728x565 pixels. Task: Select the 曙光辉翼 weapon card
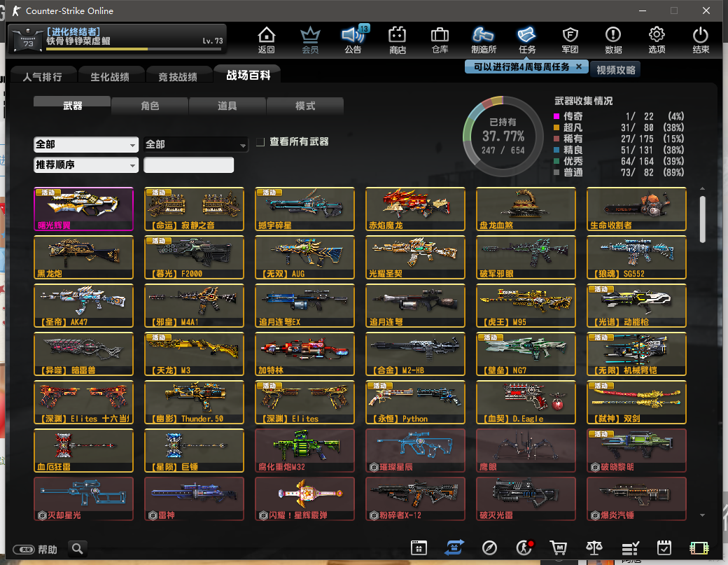pyautogui.click(x=83, y=209)
